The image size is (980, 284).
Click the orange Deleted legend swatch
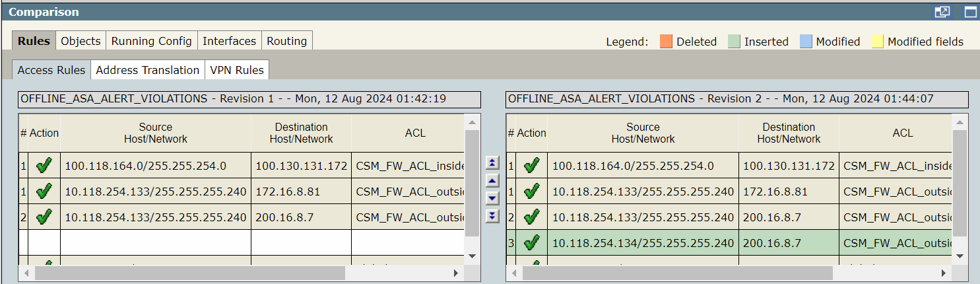point(665,42)
